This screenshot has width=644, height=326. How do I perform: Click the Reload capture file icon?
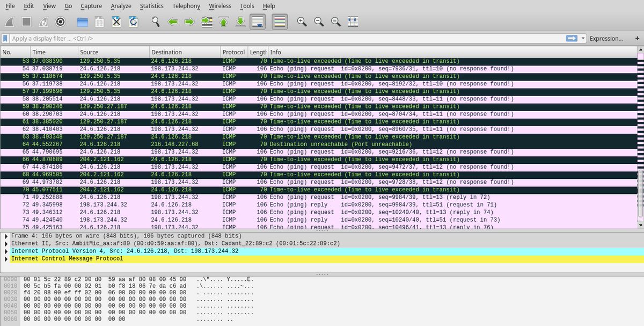click(x=134, y=22)
